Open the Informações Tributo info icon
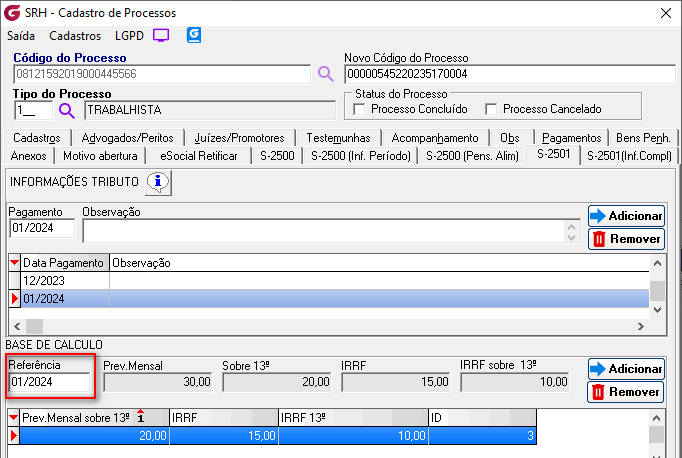This screenshot has height=458, width=682. [x=159, y=182]
